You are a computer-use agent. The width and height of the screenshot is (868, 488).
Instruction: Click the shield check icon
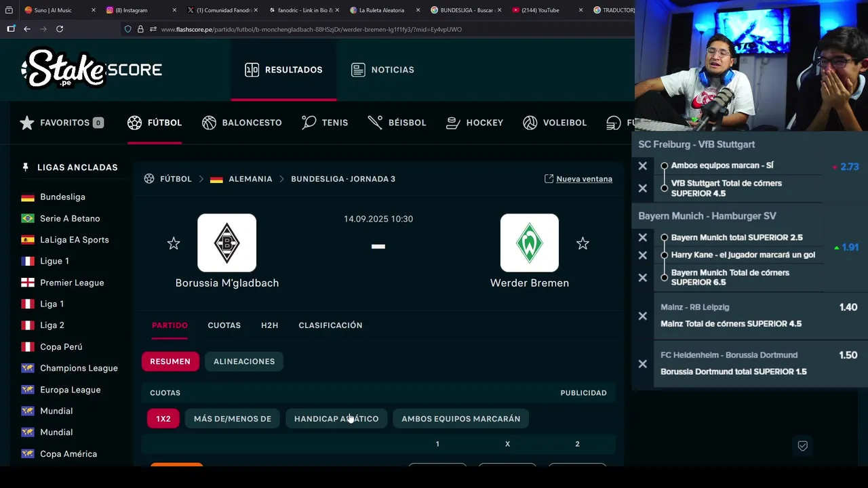pos(802,446)
